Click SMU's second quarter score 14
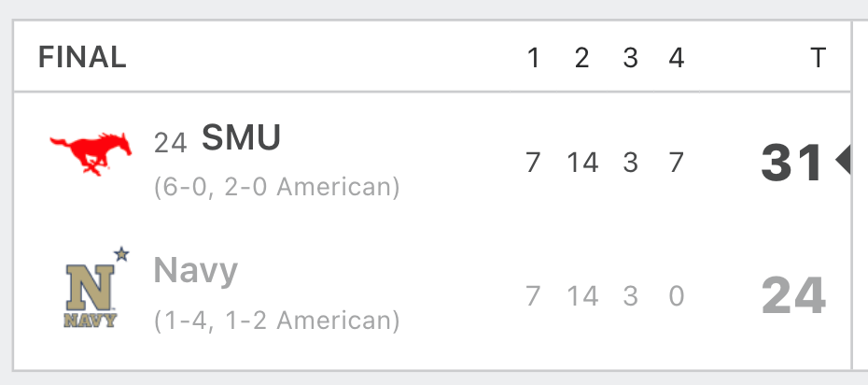868x385 pixels. tap(582, 163)
